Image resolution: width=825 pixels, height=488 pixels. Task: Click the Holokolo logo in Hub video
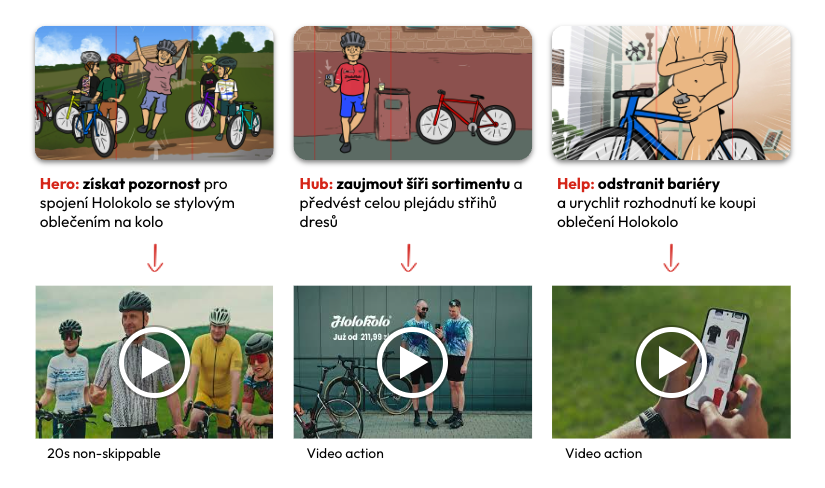coord(361,321)
